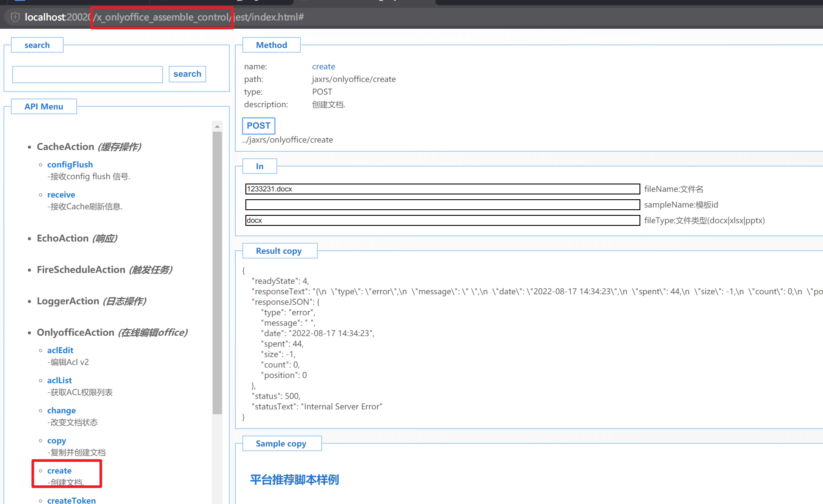Open the receive API link
The width and height of the screenshot is (823, 504).
coord(61,194)
